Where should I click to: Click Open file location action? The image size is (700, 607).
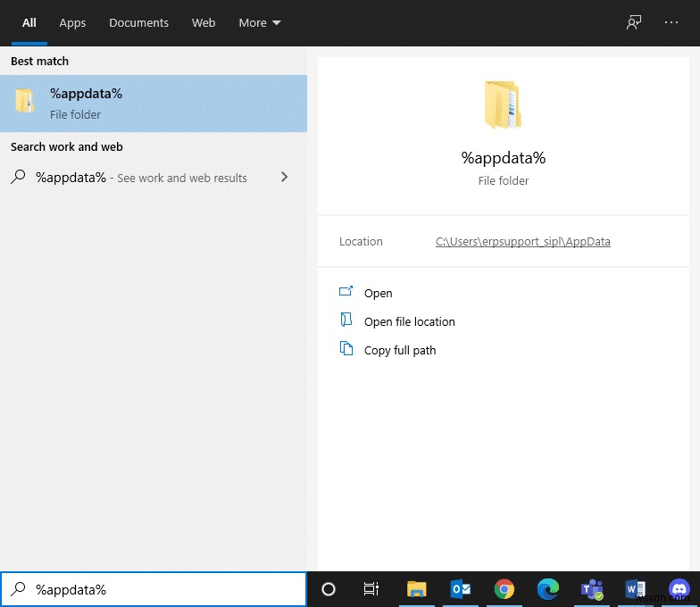[x=409, y=322]
